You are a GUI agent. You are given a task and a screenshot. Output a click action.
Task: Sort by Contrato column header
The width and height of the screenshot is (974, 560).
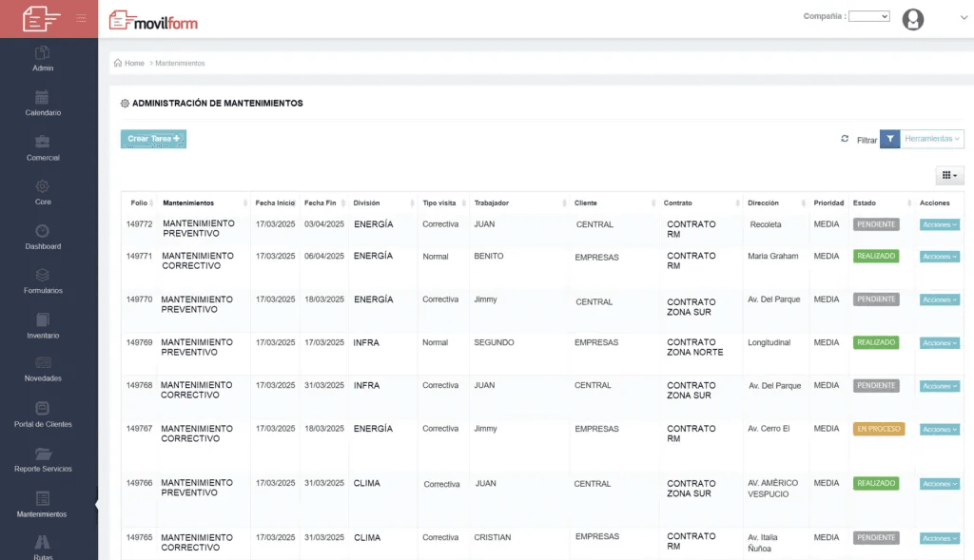(701, 203)
